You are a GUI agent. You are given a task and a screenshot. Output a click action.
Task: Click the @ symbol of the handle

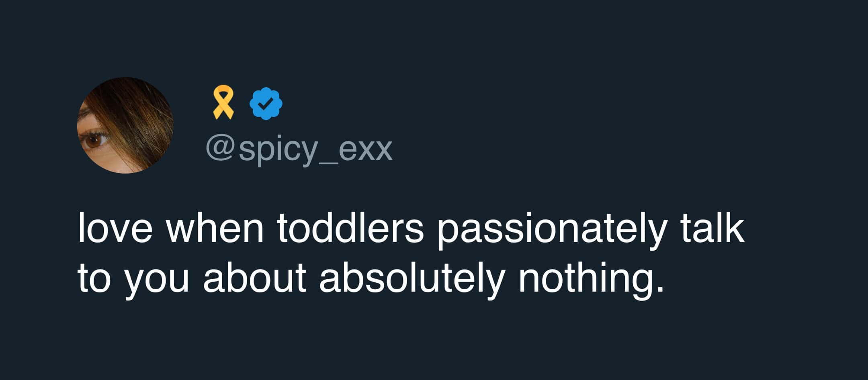point(220,149)
